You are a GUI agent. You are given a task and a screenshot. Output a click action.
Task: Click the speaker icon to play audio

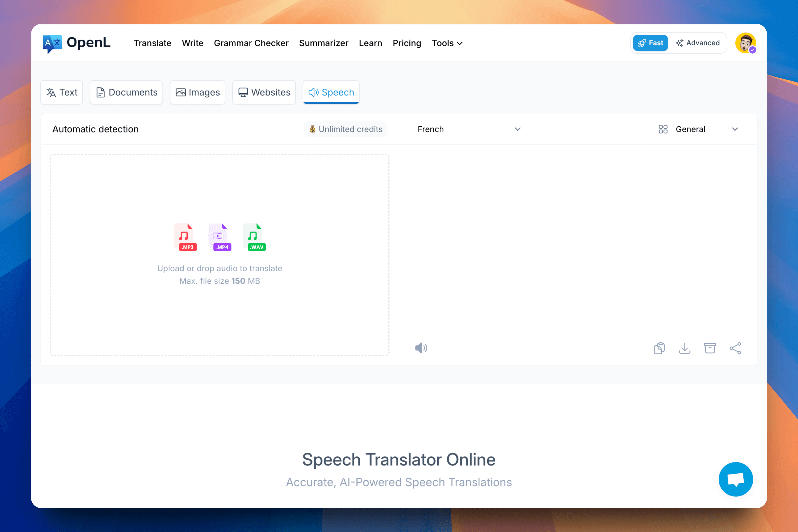tap(421, 348)
